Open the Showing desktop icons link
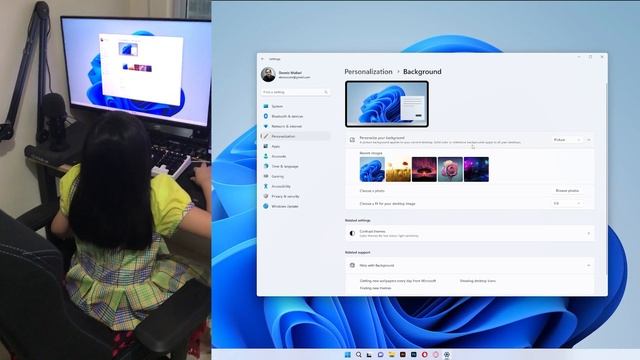 478,281
